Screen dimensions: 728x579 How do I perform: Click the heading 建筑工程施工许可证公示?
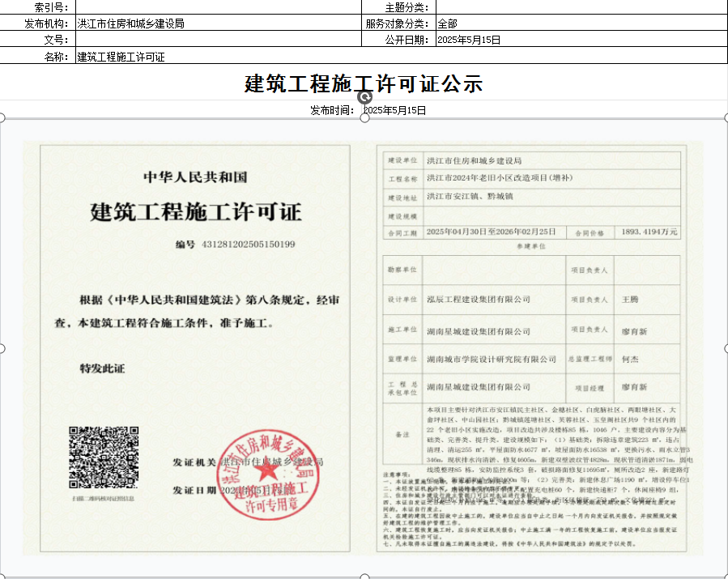[364, 83]
